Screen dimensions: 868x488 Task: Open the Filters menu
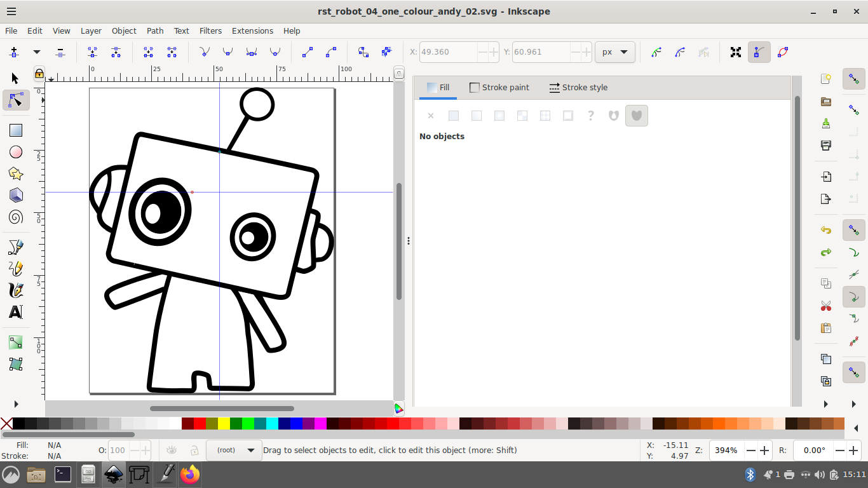(210, 30)
